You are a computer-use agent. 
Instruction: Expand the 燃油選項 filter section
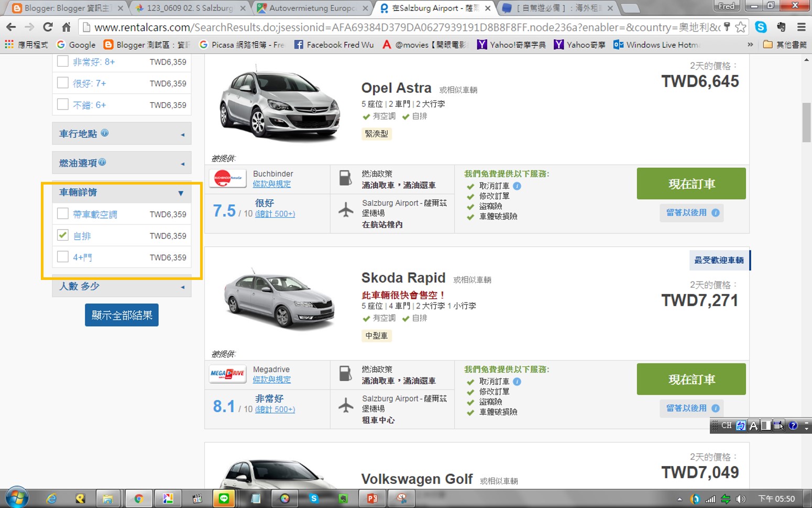click(122, 163)
